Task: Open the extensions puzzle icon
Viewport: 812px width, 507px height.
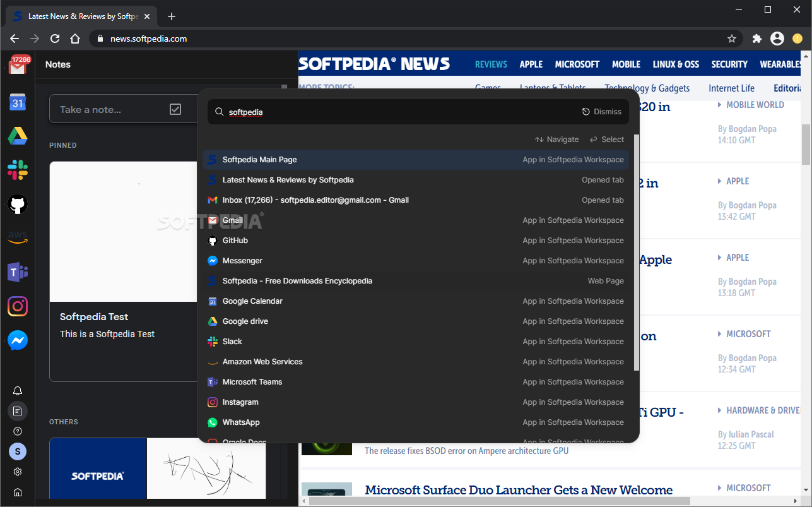Action: pos(757,39)
